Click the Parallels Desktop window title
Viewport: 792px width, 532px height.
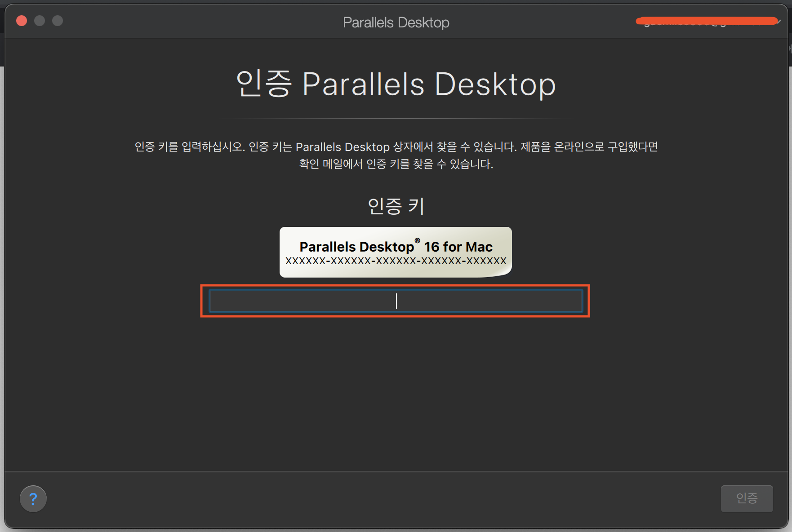(396, 22)
